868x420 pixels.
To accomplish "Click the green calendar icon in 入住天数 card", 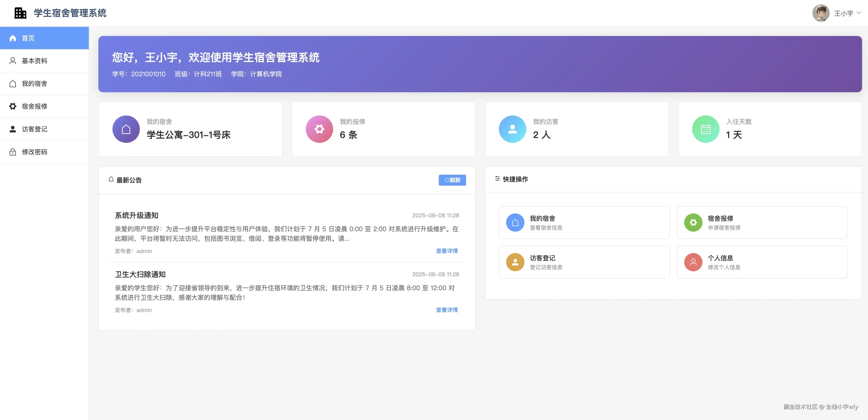I will [x=706, y=129].
